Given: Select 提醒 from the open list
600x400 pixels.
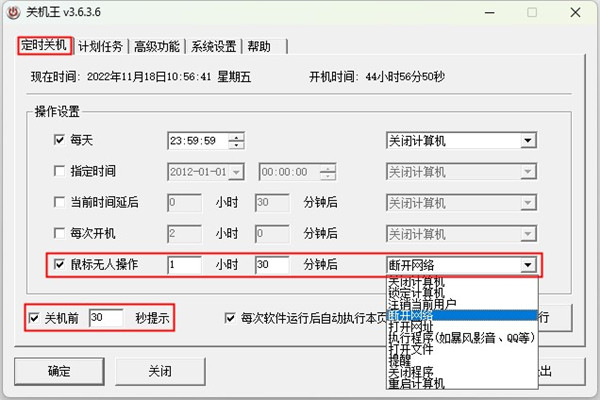Looking at the screenshot, I should (462, 360).
